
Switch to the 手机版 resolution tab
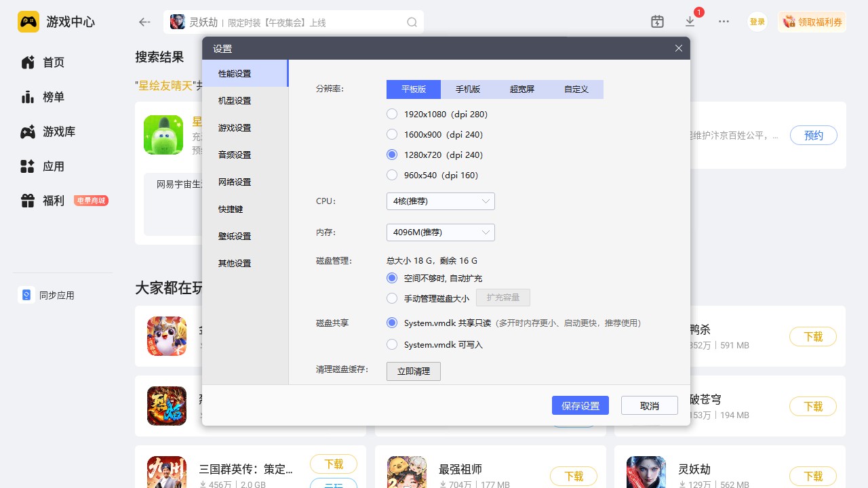(x=468, y=89)
